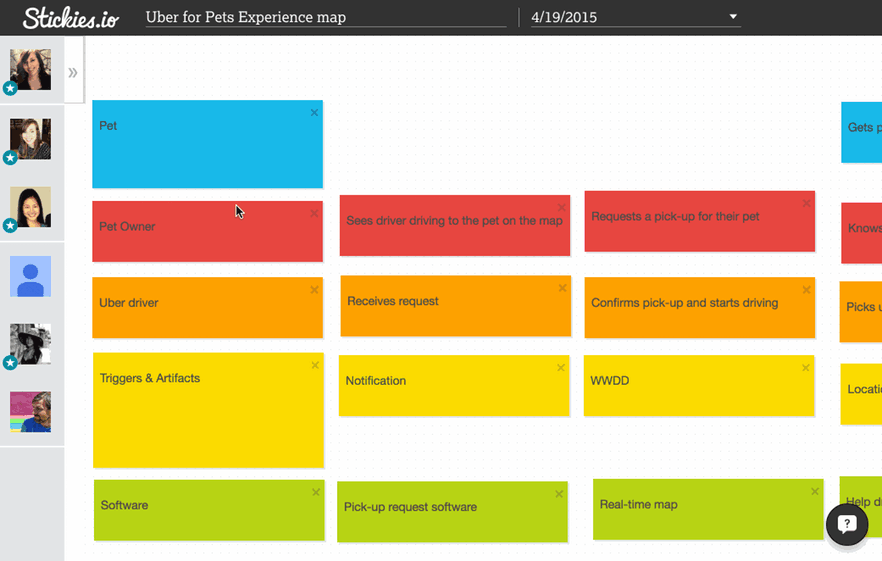This screenshot has height=561, width=882.
Task: Edit the Uber for Pets board title
Action: click(x=325, y=17)
